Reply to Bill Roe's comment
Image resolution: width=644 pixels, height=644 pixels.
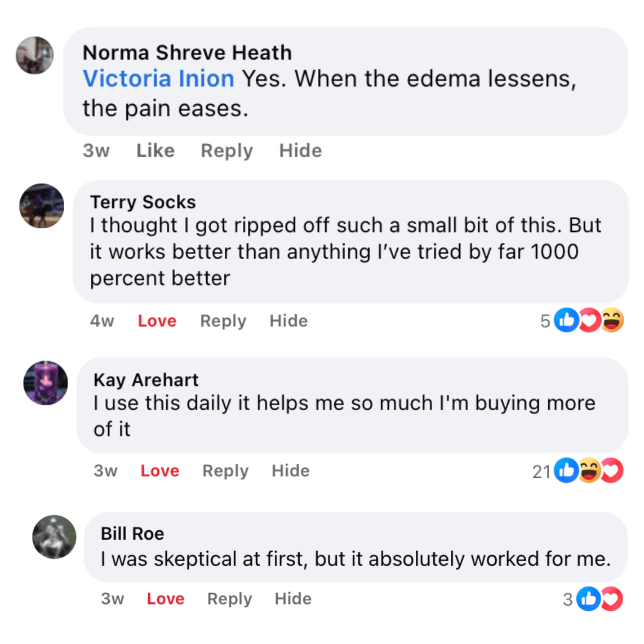click(x=229, y=598)
